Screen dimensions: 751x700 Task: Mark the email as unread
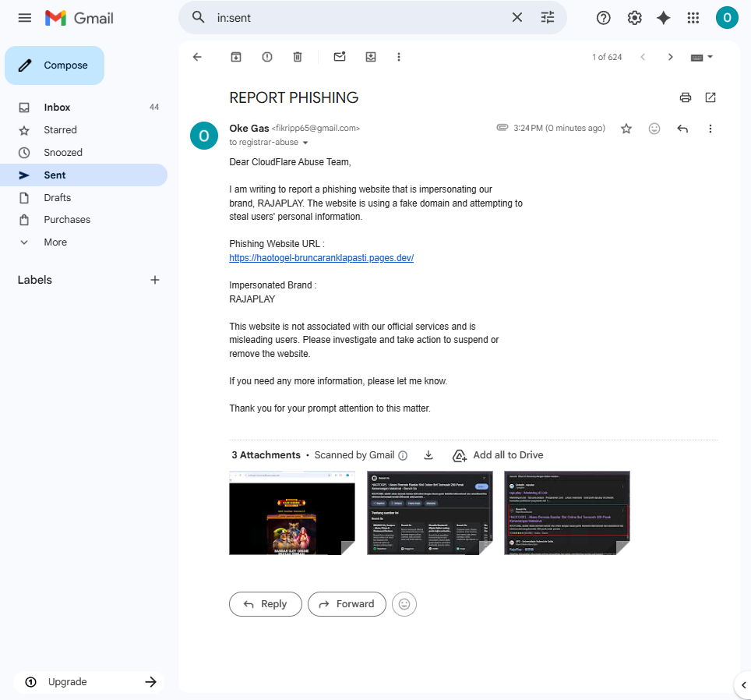click(x=340, y=57)
